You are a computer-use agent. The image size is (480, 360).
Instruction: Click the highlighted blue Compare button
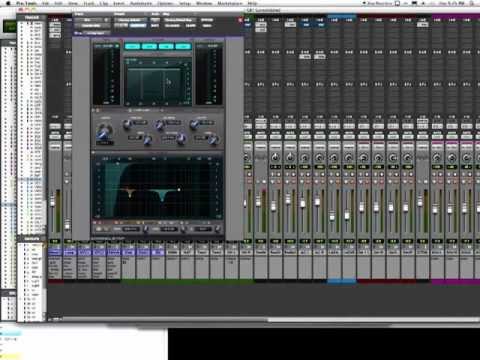138,26
